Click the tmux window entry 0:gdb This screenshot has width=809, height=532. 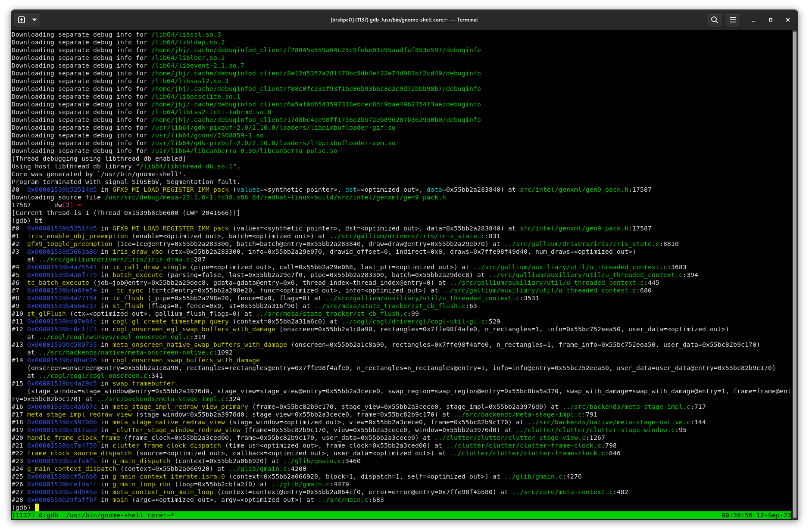pos(48,515)
